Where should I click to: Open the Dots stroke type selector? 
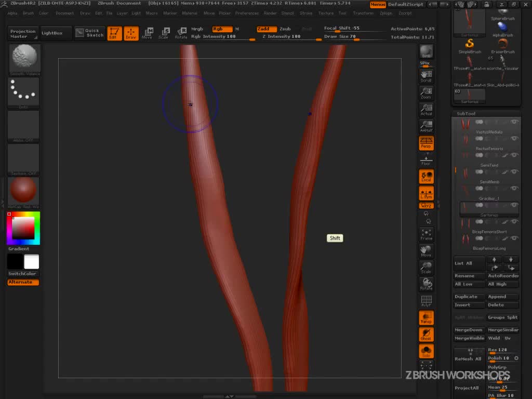23,92
